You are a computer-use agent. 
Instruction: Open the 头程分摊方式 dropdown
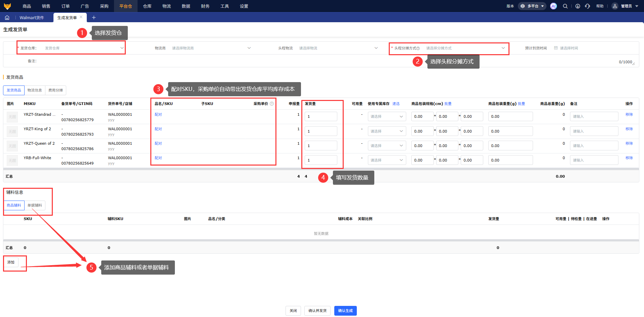coord(465,48)
